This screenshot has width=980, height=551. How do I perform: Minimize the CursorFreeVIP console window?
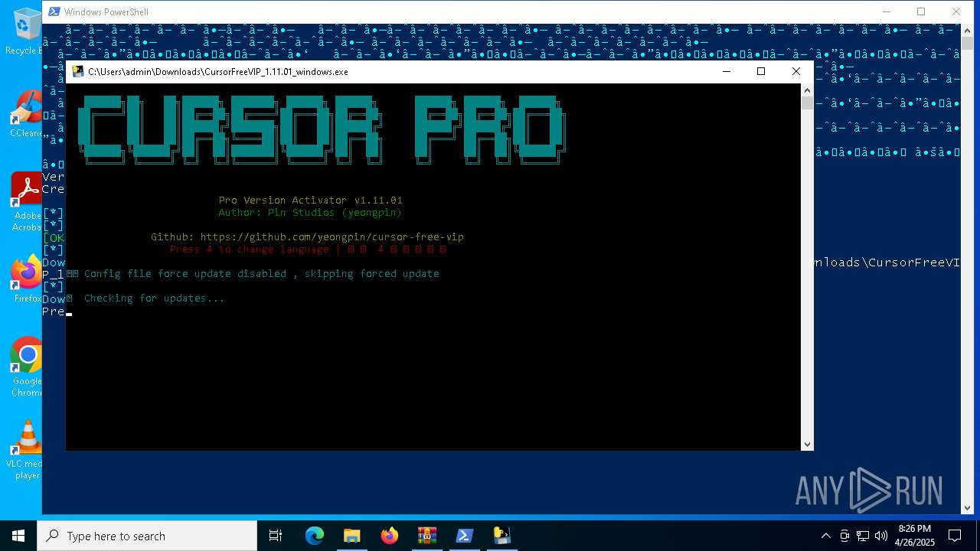click(x=727, y=71)
